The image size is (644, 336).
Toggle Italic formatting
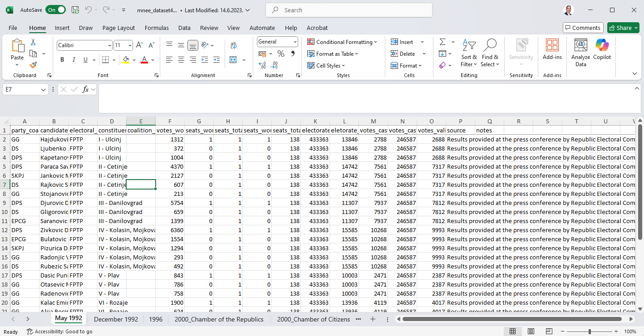pyautogui.click(x=74, y=60)
